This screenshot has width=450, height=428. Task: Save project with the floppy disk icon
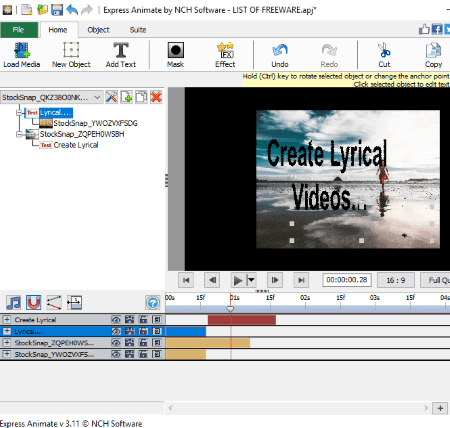57,10
